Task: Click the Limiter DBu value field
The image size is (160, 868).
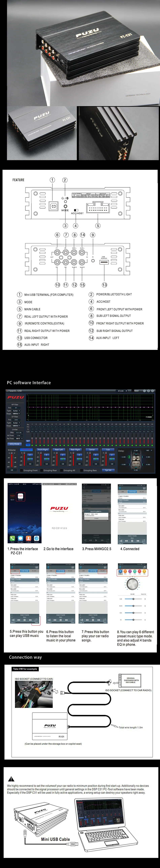Action: coord(19,432)
